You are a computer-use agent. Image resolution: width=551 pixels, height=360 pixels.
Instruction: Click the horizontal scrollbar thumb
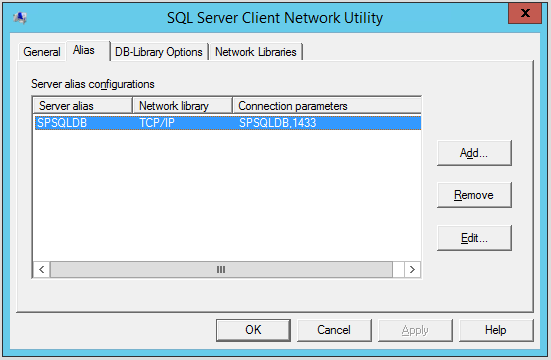221,270
